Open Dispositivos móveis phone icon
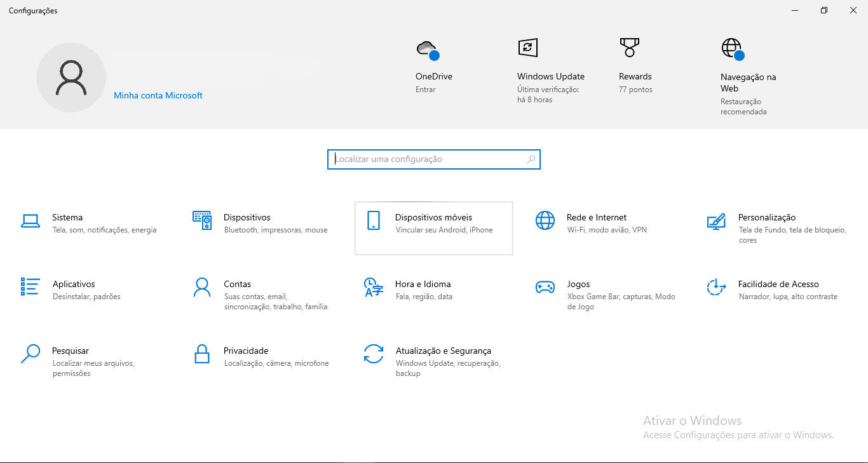The height and width of the screenshot is (463, 868). coord(373,220)
